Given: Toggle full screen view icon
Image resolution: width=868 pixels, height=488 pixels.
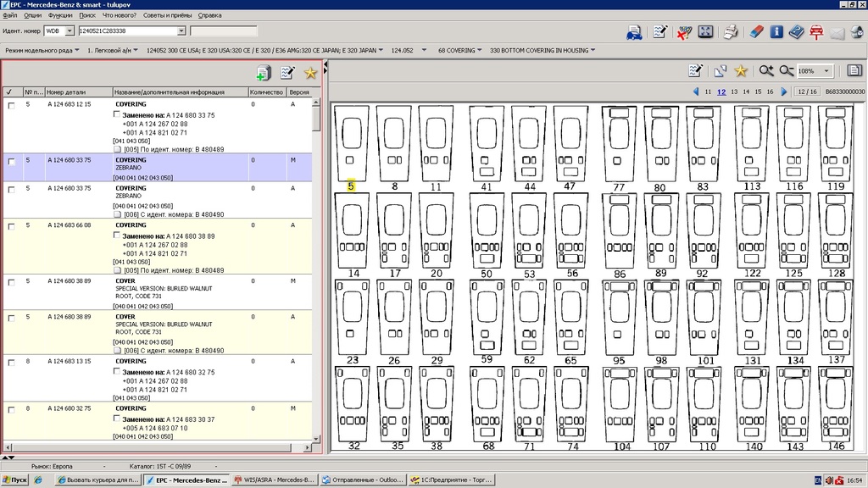Looking at the screenshot, I should tap(705, 32).
